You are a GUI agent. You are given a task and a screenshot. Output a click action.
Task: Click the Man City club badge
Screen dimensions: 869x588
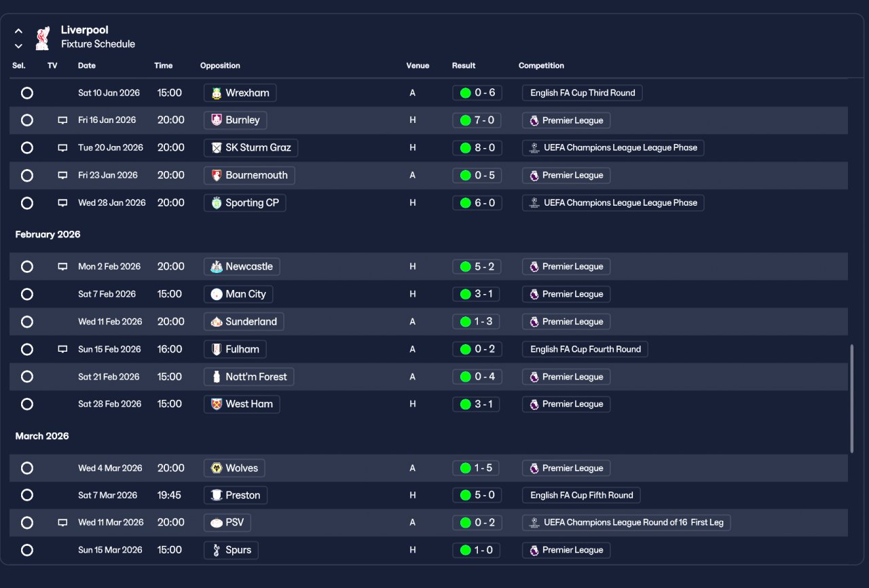(217, 294)
